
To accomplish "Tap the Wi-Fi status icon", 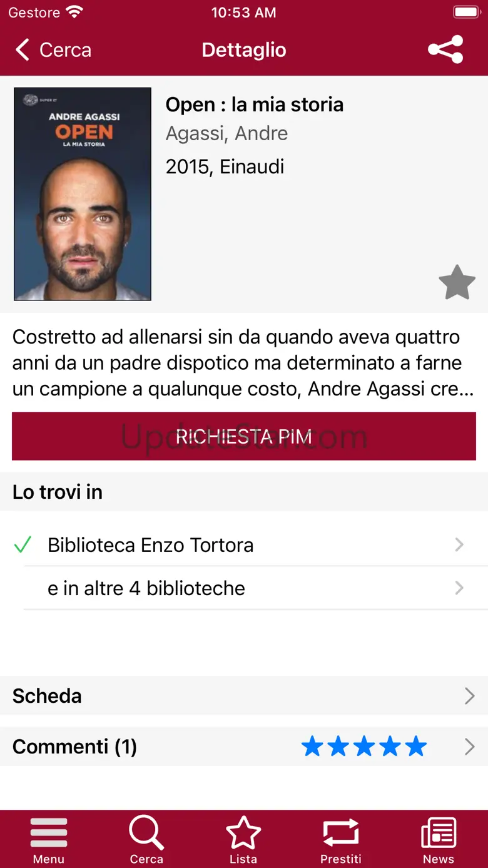I will (x=74, y=13).
